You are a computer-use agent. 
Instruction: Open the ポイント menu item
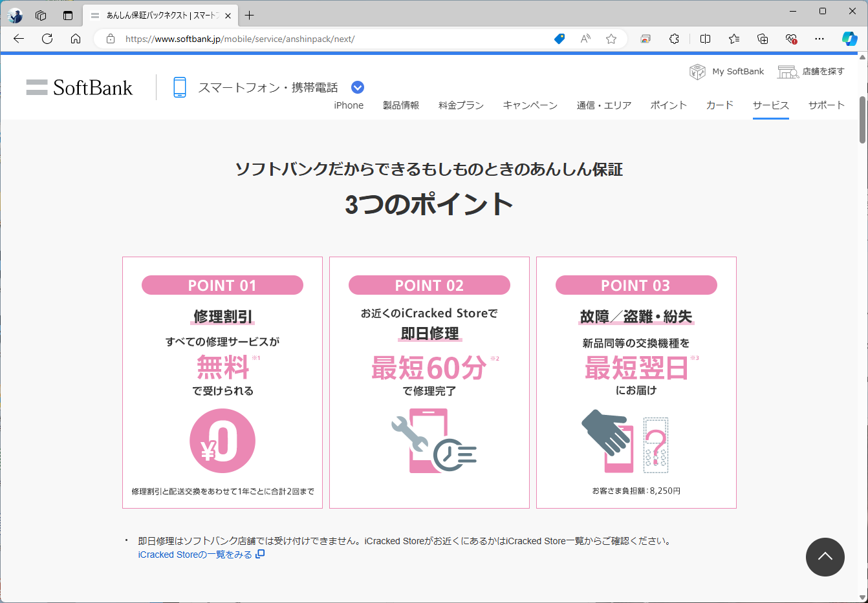point(669,105)
